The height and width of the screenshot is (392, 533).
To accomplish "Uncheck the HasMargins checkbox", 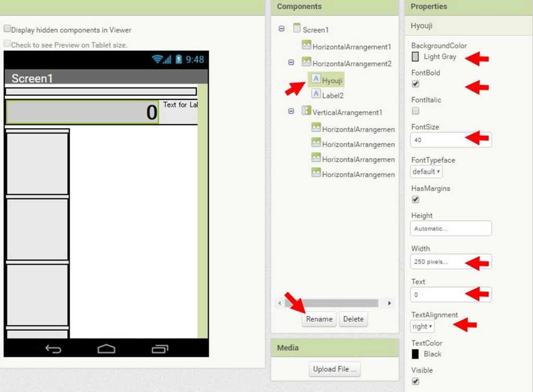I will click(x=415, y=199).
